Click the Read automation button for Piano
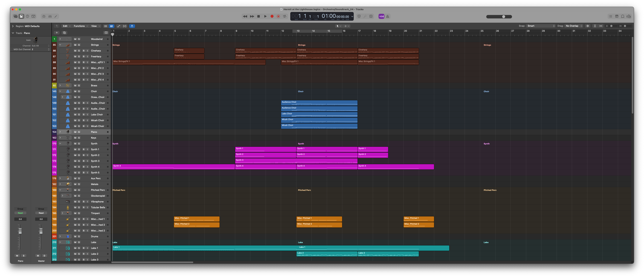The width and height of the screenshot is (644, 277). pos(20,213)
